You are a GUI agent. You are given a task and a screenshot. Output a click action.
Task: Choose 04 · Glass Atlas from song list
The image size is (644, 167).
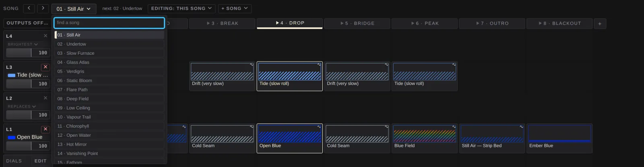[x=109, y=62]
